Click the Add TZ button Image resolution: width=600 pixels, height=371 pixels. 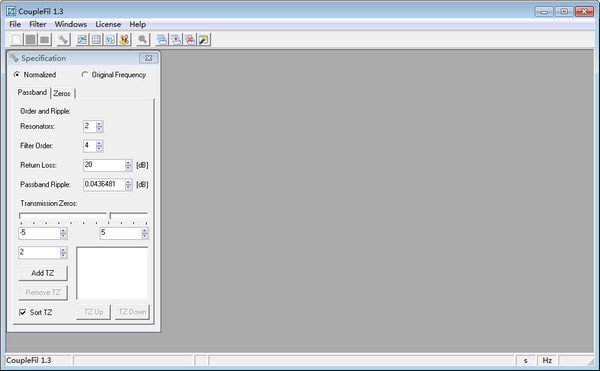click(x=43, y=273)
